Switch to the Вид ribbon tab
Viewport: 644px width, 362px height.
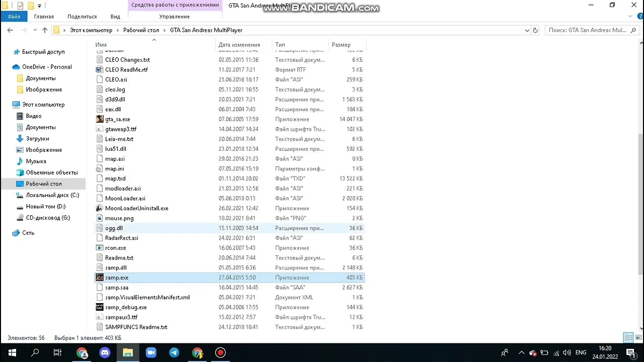click(115, 17)
